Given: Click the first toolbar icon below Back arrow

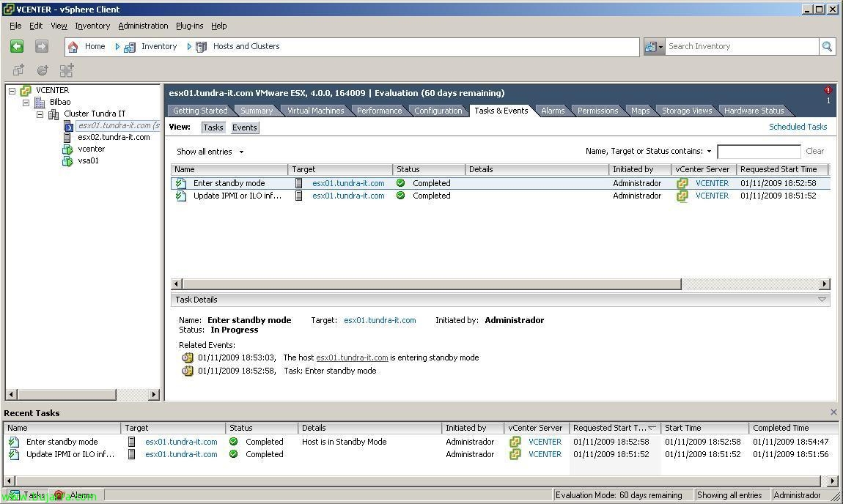Looking at the screenshot, I should point(18,70).
